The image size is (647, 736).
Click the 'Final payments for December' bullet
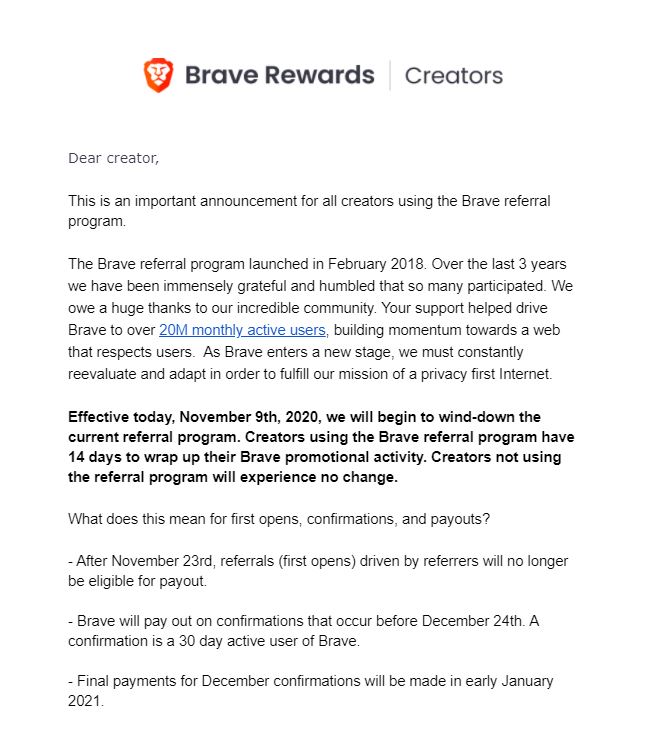tap(310, 691)
